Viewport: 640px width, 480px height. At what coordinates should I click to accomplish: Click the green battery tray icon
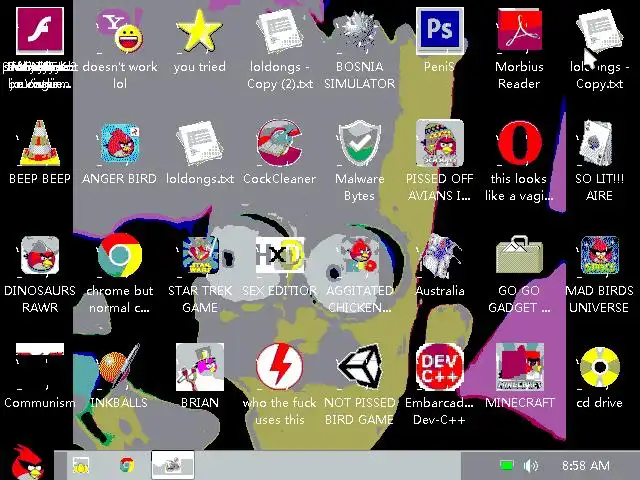point(507,465)
